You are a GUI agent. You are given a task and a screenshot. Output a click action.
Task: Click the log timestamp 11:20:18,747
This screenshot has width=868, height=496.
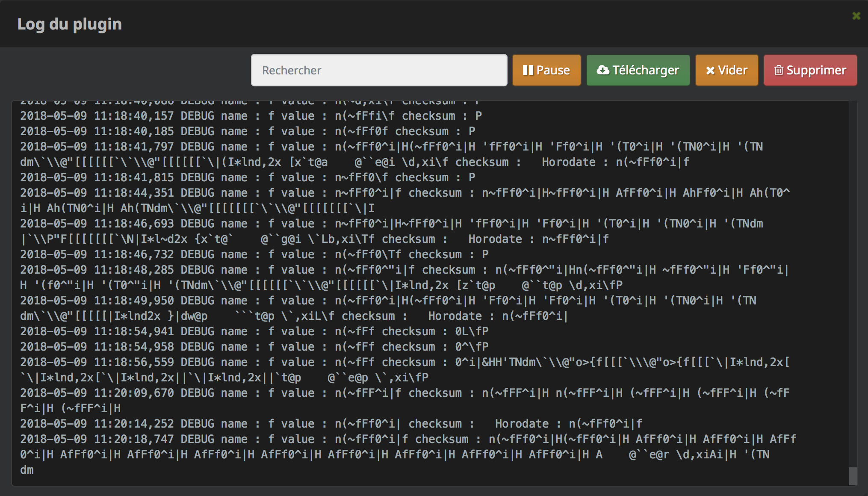click(134, 439)
